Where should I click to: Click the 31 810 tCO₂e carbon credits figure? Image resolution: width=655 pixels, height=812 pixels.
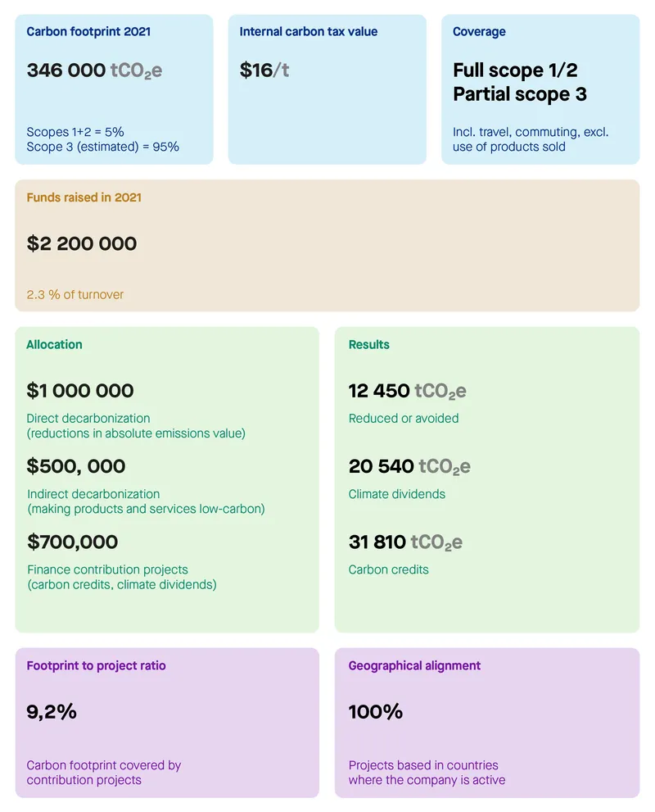point(405,542)
